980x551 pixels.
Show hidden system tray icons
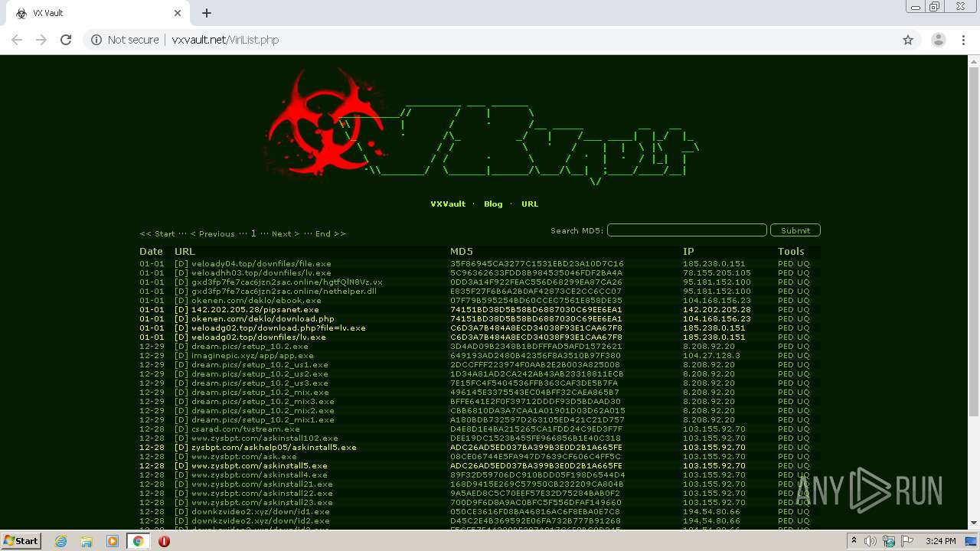point(854,541)
